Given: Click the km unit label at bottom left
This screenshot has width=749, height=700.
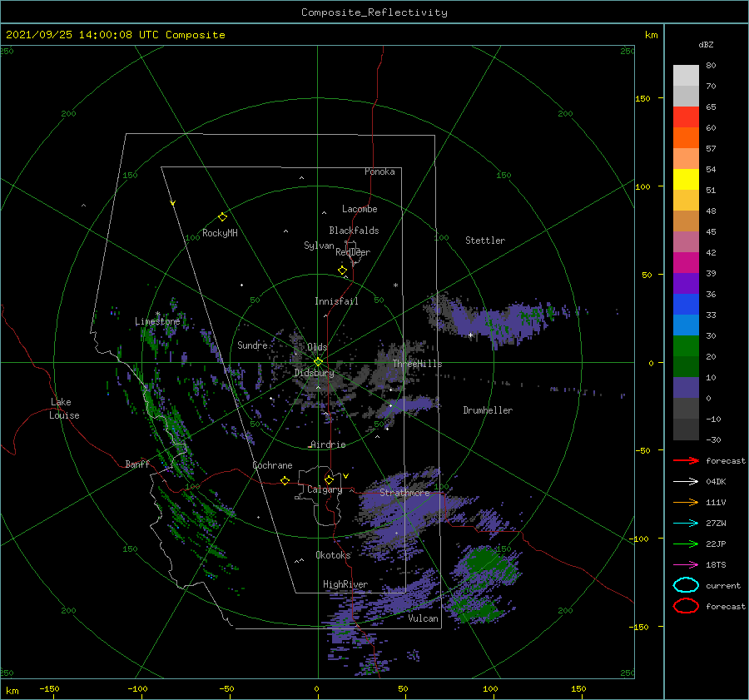Looking at the screenshot, I should point(12,691).
